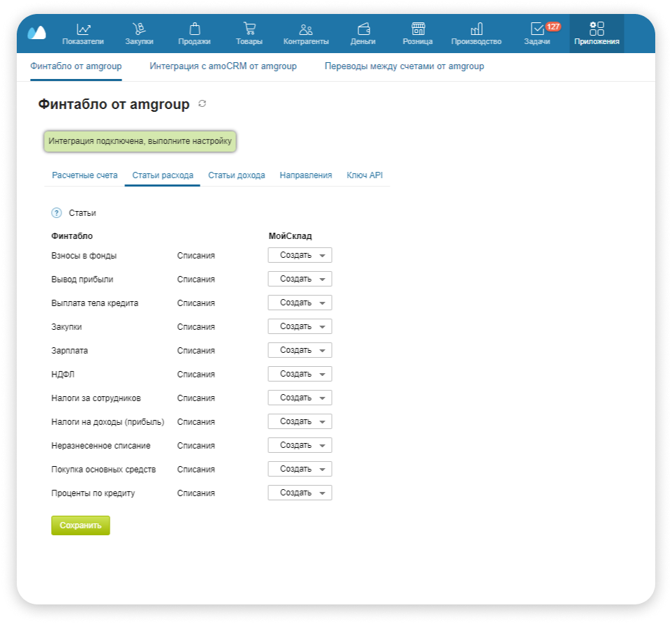Open dropdown for Налоги на доходы (прибыль)
Image resolution: width=672 pixels, height=624 pixels.
(x=300, y=422)
